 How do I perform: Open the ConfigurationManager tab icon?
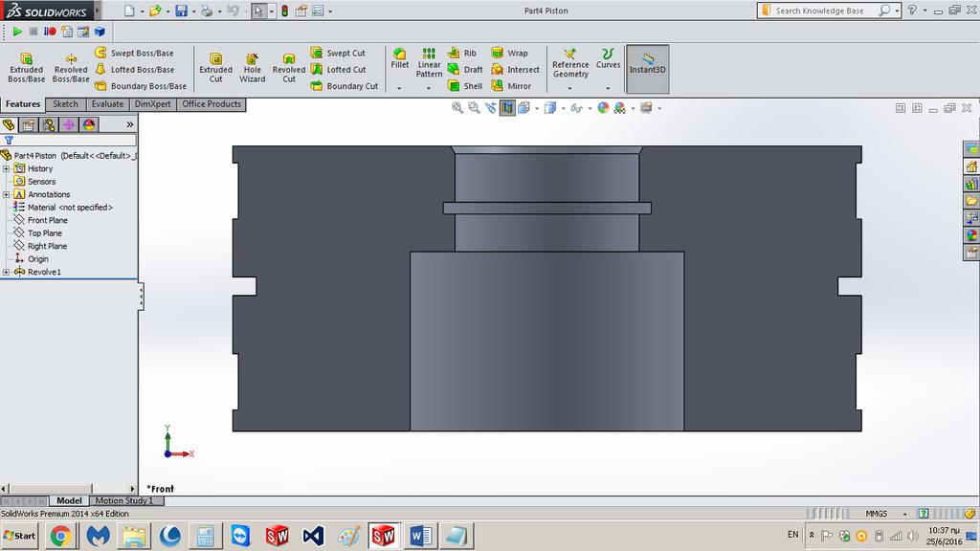tap(49, 125)
